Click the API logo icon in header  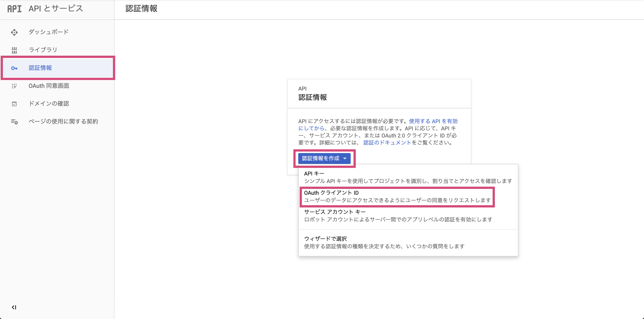pos(14,9)
